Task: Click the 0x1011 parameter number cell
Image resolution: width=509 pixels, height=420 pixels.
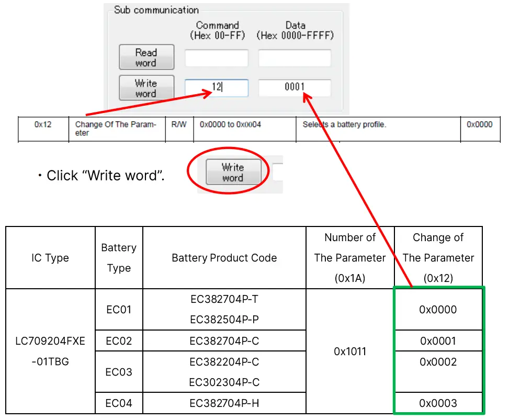Action: (349, 351)
